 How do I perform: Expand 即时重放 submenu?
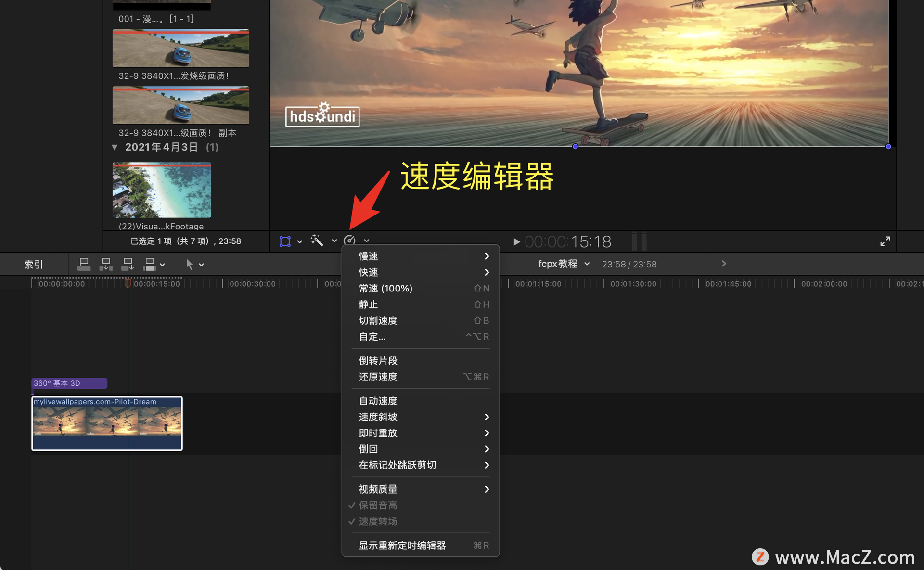click(421, 433)
